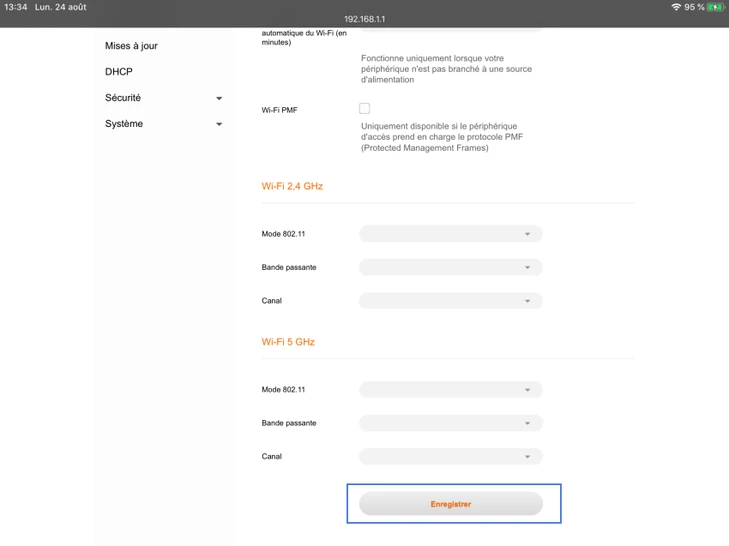The height and width of the screenshot is (546, 729).
Task: Enable the Wi-Fi PMF checkbox
Action: [x=364, y=108]
